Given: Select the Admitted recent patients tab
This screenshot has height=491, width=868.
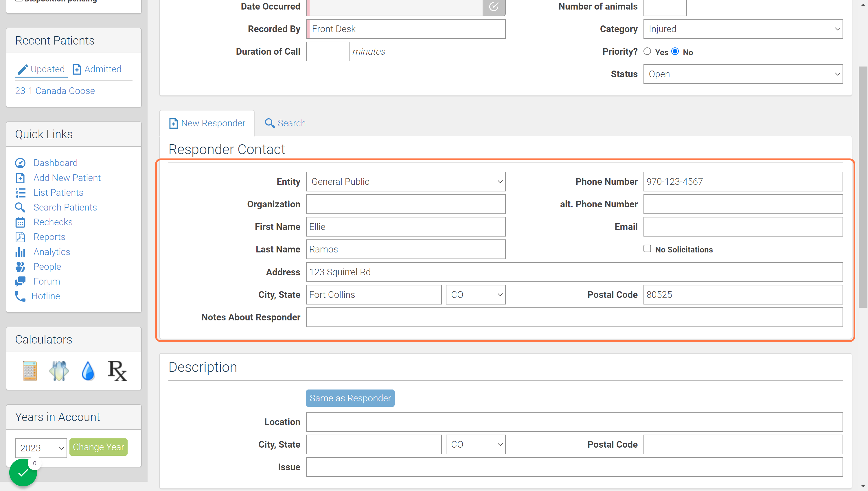Looking at the screenshot, I should pos(97,69).
